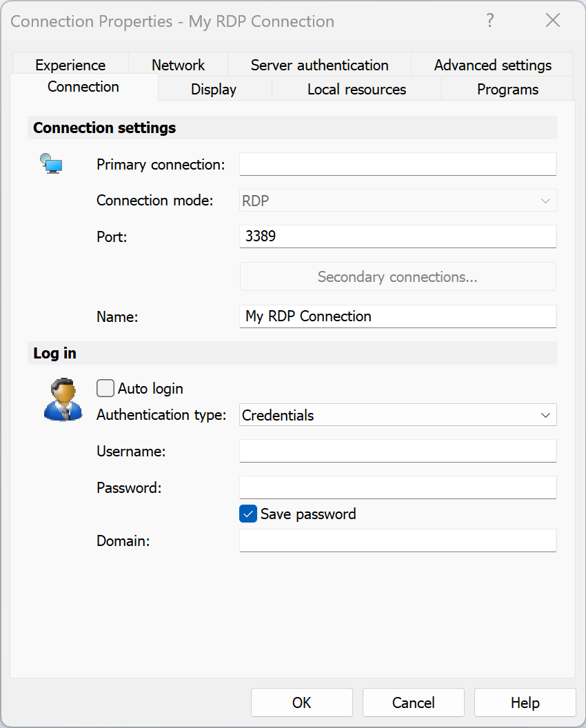
Task: Click the Cancel button
Action: click(x=413, y=702)
